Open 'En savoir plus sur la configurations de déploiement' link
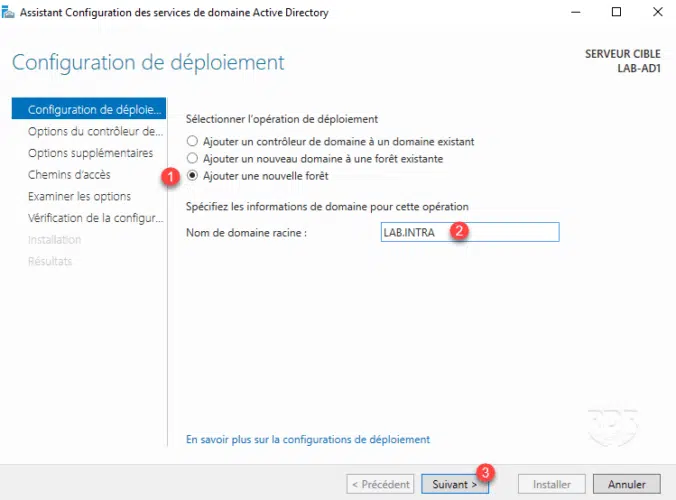 point(308,439)
